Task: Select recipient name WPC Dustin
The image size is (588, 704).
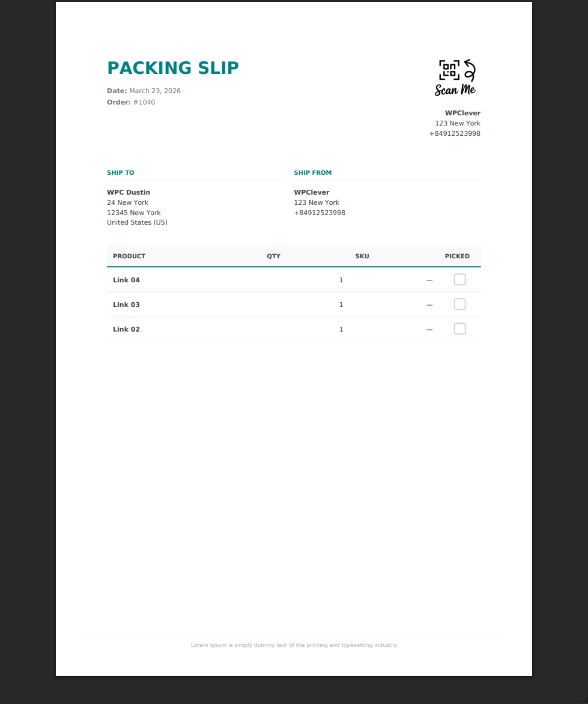Action: point(129,193)
